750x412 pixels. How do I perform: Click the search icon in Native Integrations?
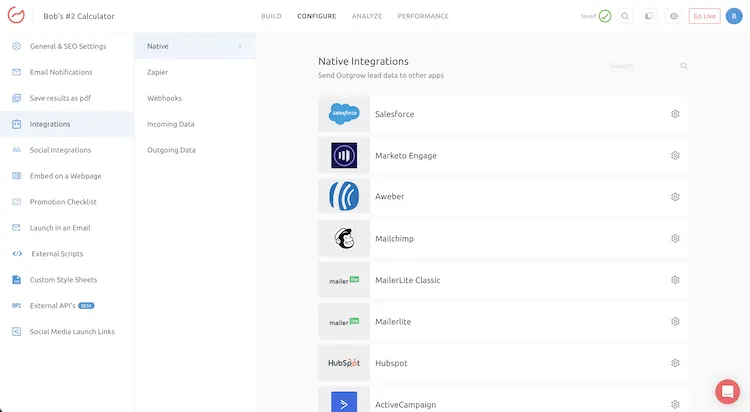point(684,66)
